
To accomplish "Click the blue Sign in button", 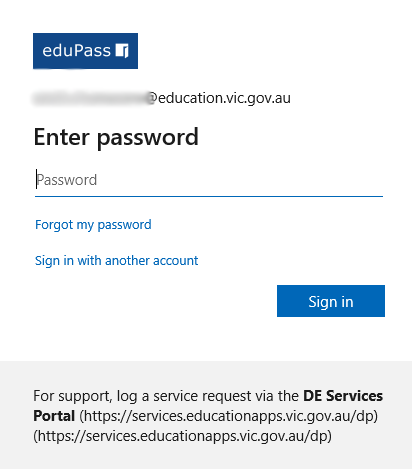I will click(331, 301).
